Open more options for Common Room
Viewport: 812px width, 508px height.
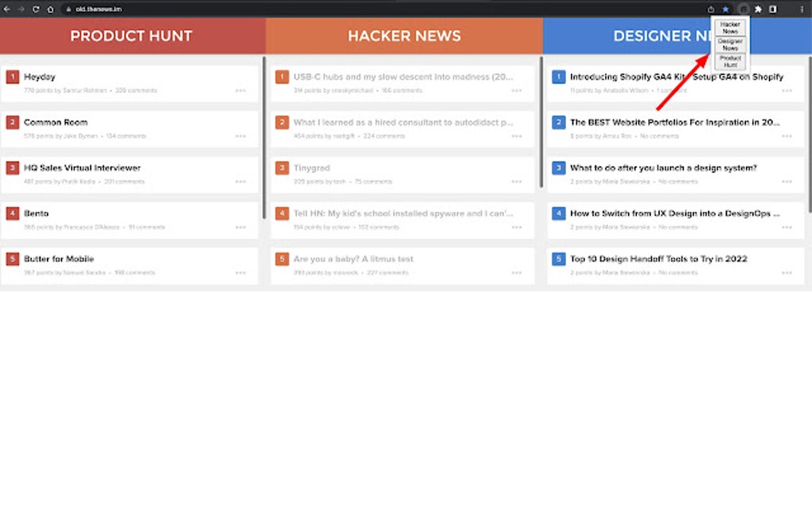point(240,136)
